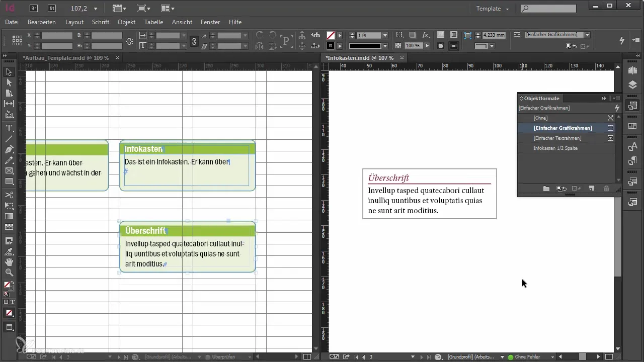The height and width of the screenshot is (362, 644).
Task: Select the [Ohne] object style
Action: [566, 118]
